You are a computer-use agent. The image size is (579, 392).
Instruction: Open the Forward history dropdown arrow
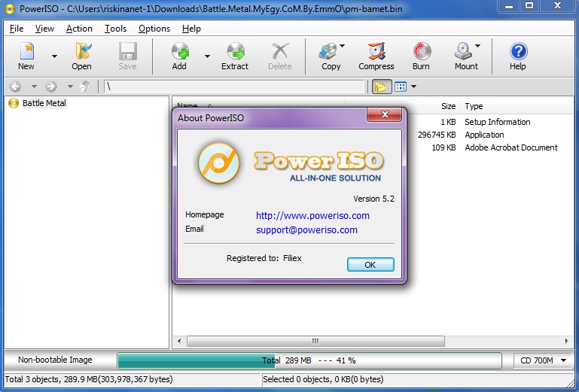[70, 87]
